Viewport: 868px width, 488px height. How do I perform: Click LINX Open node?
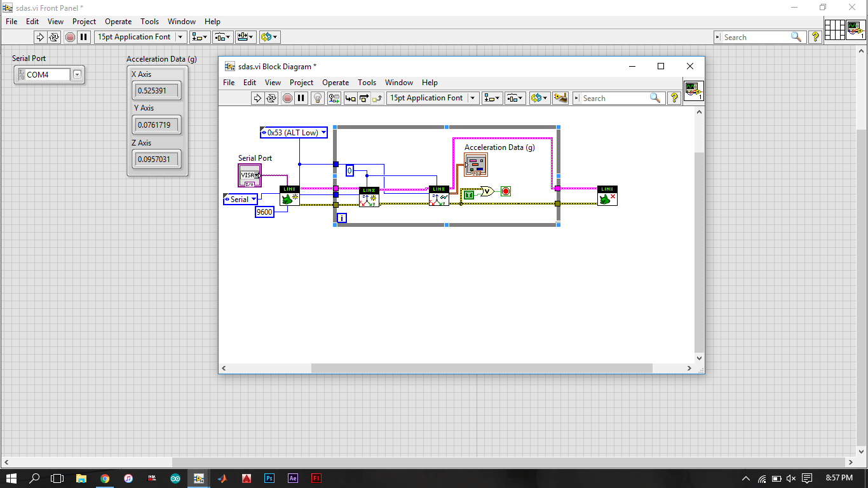[290, 196]
